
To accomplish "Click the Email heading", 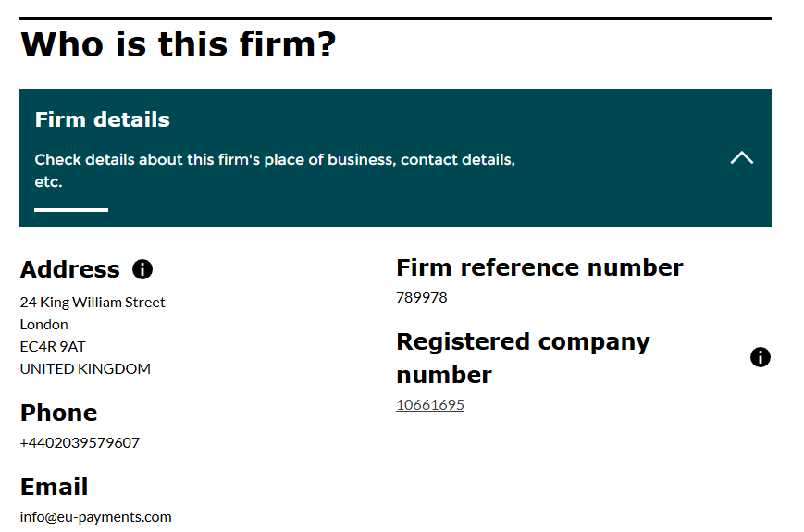I will 54,487.
